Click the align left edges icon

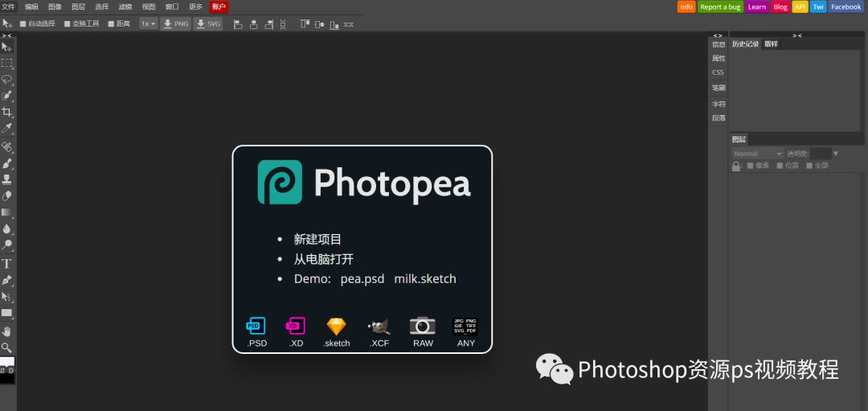(238, 24)
